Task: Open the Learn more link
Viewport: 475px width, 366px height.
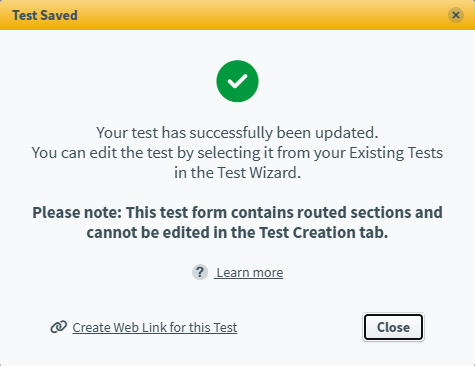Action: point(249,273)
